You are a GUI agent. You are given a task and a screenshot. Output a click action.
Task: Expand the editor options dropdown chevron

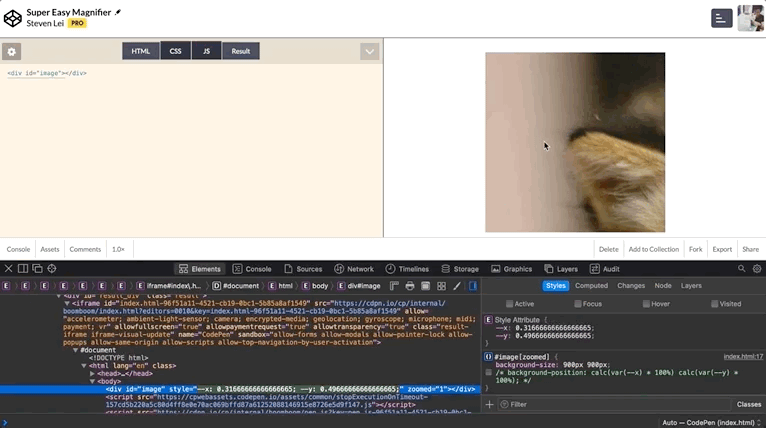click(x=369, y=51)
